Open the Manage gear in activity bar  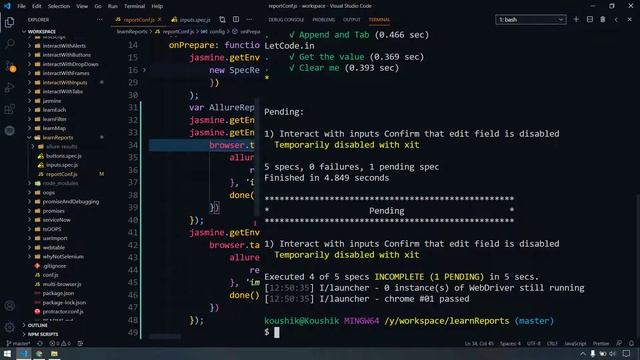coord(9,327)
